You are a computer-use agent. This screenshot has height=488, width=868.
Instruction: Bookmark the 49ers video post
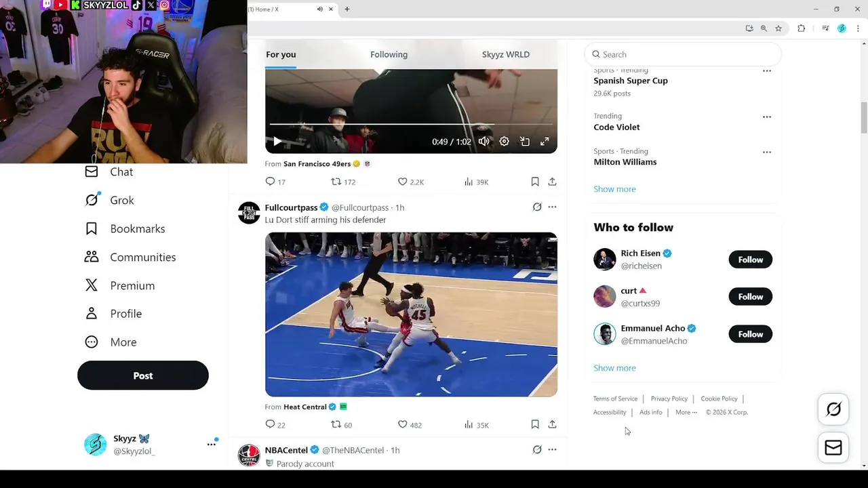535,182
